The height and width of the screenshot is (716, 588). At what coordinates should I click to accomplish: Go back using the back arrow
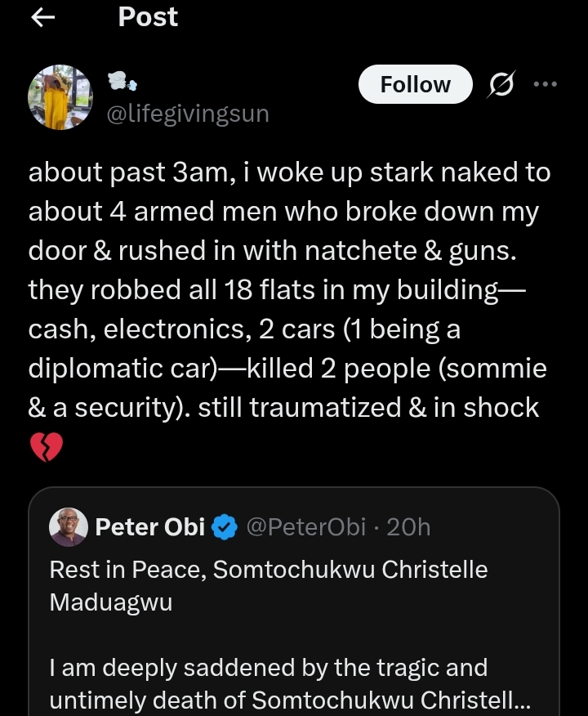tap(42, 18)
